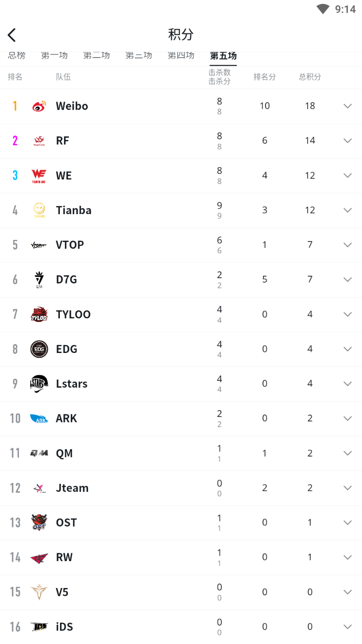Image resolution: width=362 pixels, height=644 pixels.
Task: Tap the 总积分 column header
Action: click(310, 77)
